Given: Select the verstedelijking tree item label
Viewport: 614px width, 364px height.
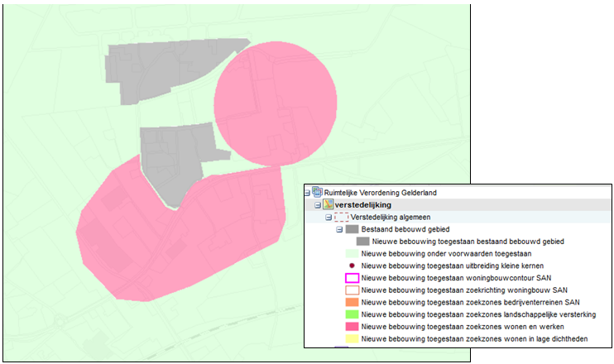Looking at the screenshot, I should pos(362,204).
